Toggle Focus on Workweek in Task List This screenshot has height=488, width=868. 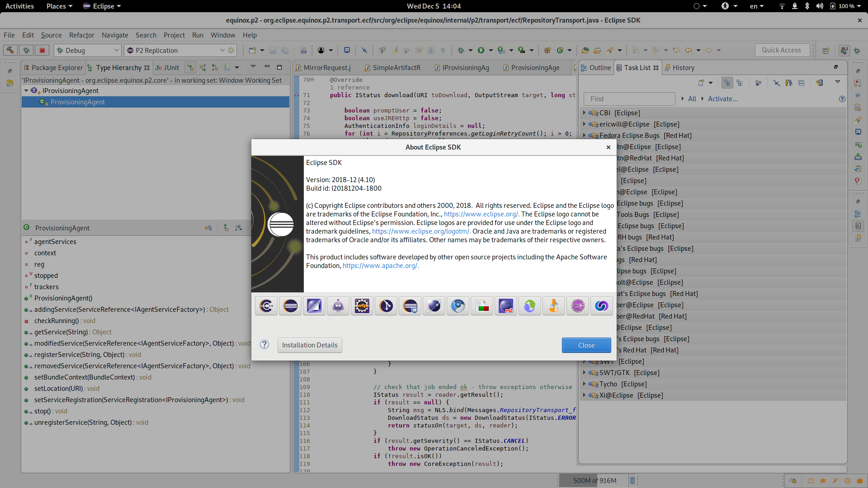tap(758, 83)
